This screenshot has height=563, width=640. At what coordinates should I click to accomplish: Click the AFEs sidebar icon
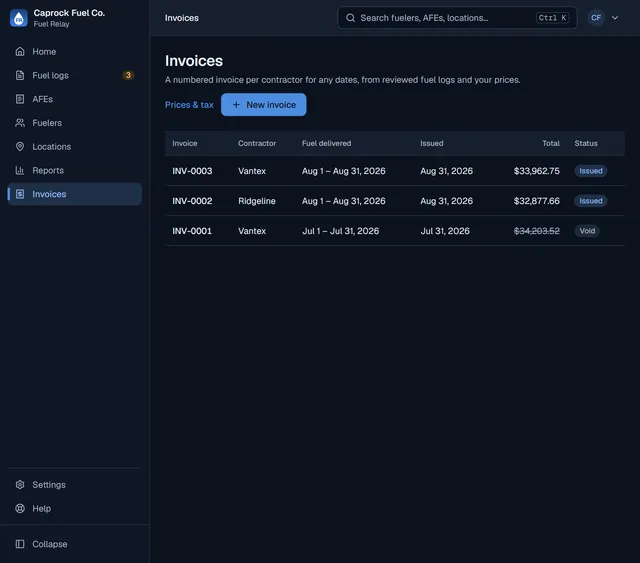click(20, 99)
